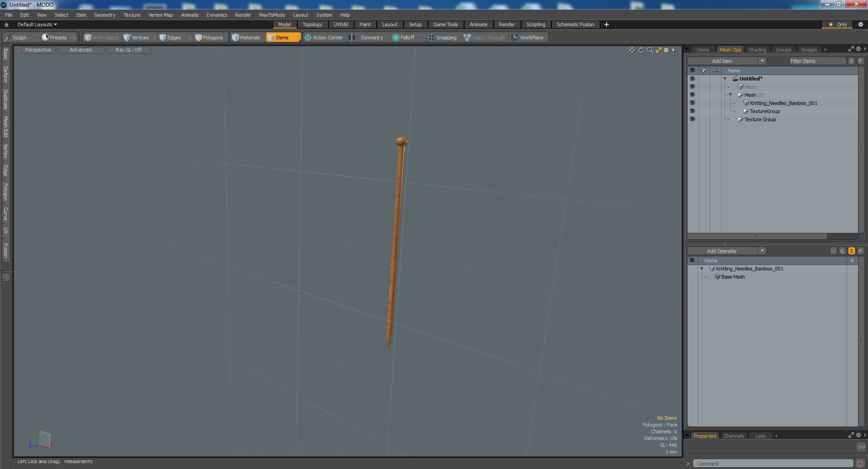Switch to the Topology layout tab
The width and height of the screenshot is (868, 469).
pyautogui.click(x=312, y=24)
